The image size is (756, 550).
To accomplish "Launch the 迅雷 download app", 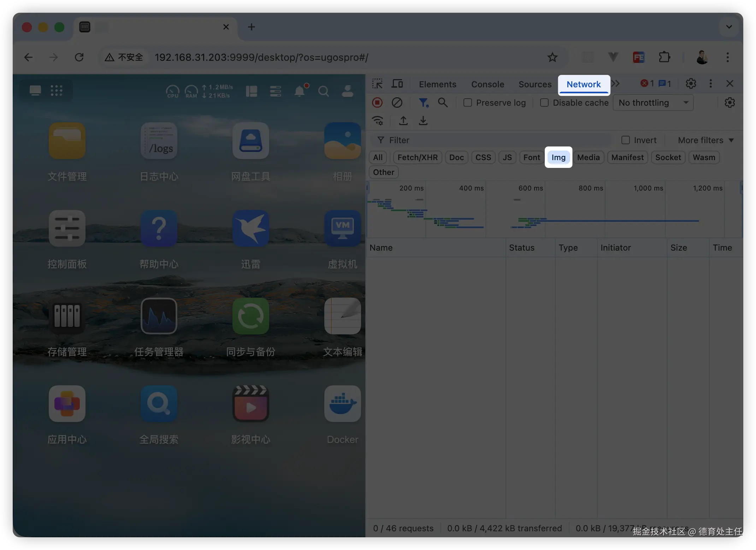I will tap(250, 228).
